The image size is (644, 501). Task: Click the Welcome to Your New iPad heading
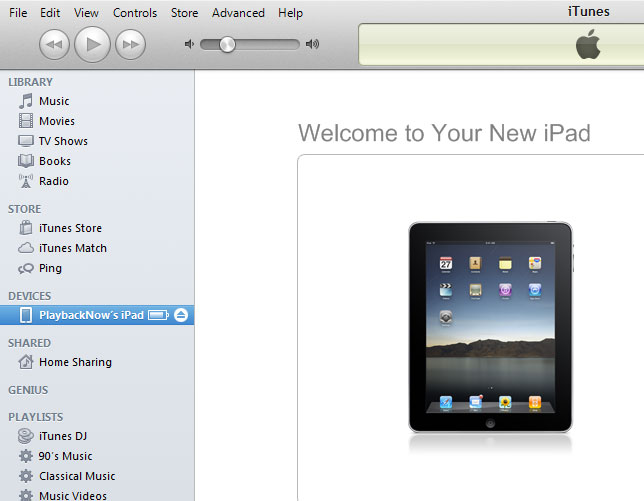[x=444, y=133]
